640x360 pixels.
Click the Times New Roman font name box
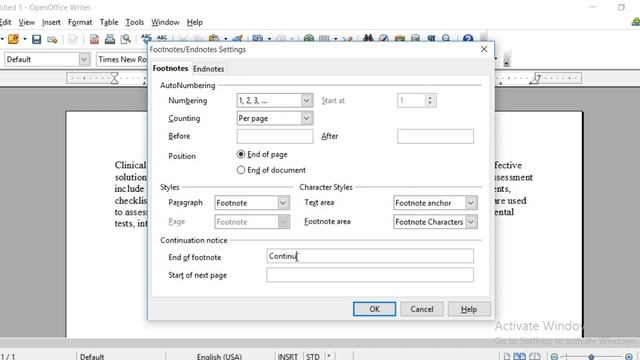pyautogui.click(x=122, y=60)
